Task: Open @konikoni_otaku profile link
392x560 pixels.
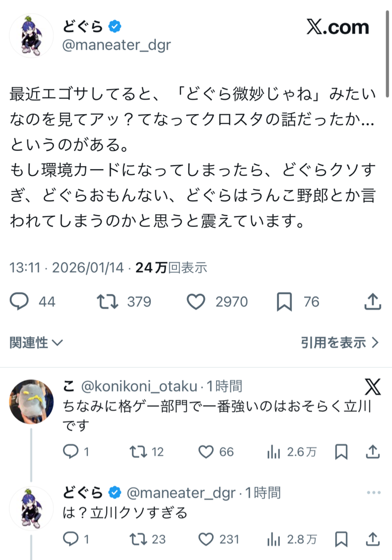Action: click(139, 386)
